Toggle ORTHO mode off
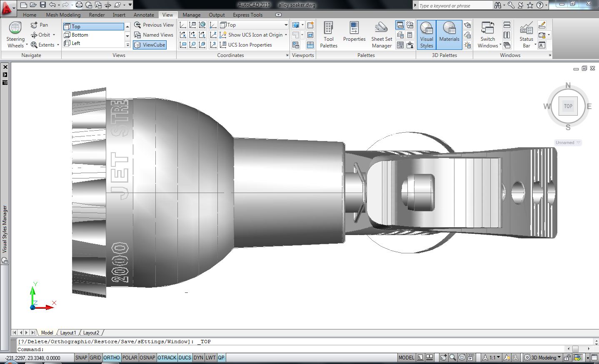599x364 pixels. [x=111, y=358]
